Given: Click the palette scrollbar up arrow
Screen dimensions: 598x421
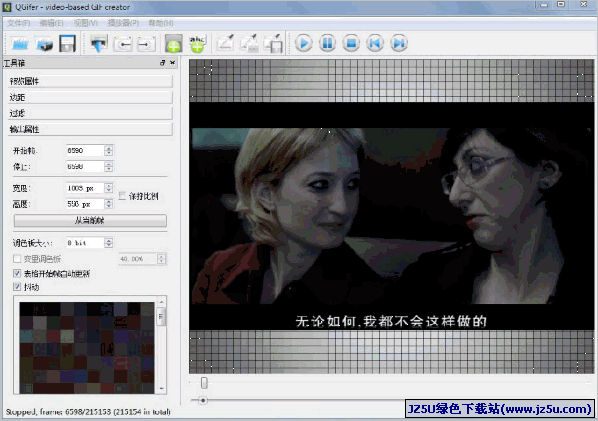Looking at the screenshot, I should point(161,302).
